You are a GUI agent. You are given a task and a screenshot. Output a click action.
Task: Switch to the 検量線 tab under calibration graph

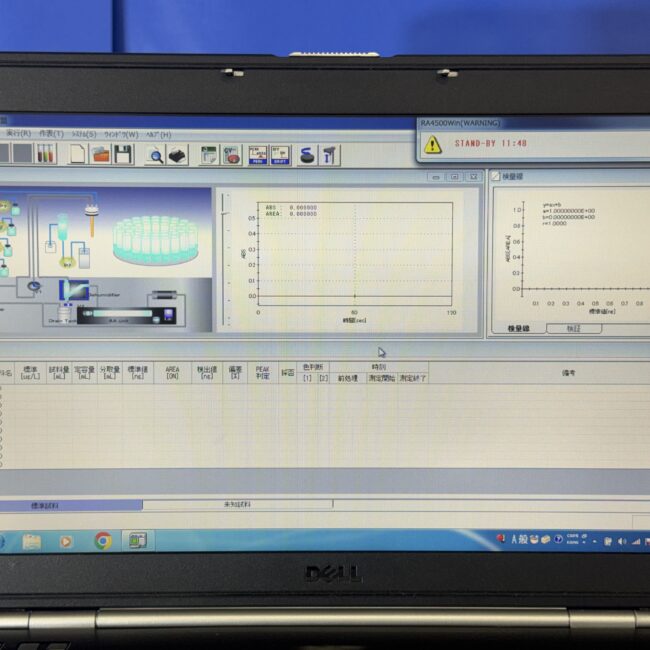coord(518,328)
